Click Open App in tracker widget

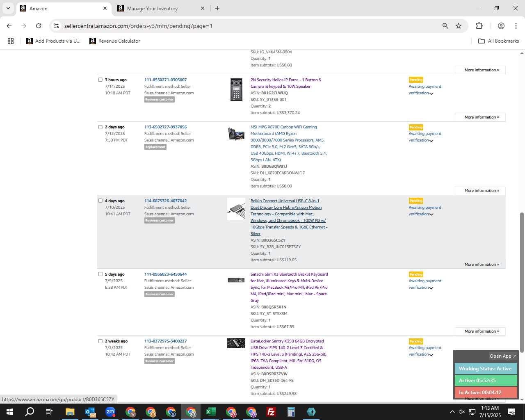(x=502, y=356)
